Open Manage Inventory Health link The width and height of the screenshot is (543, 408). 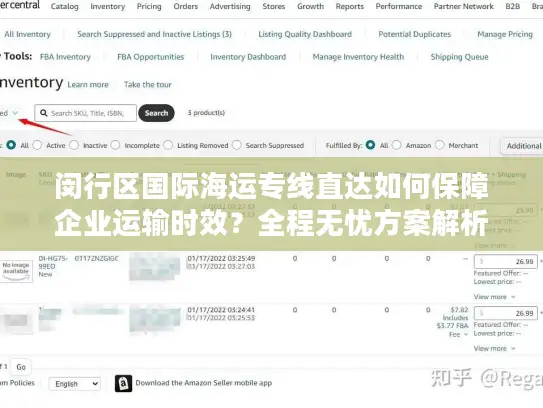pos(358,57)
